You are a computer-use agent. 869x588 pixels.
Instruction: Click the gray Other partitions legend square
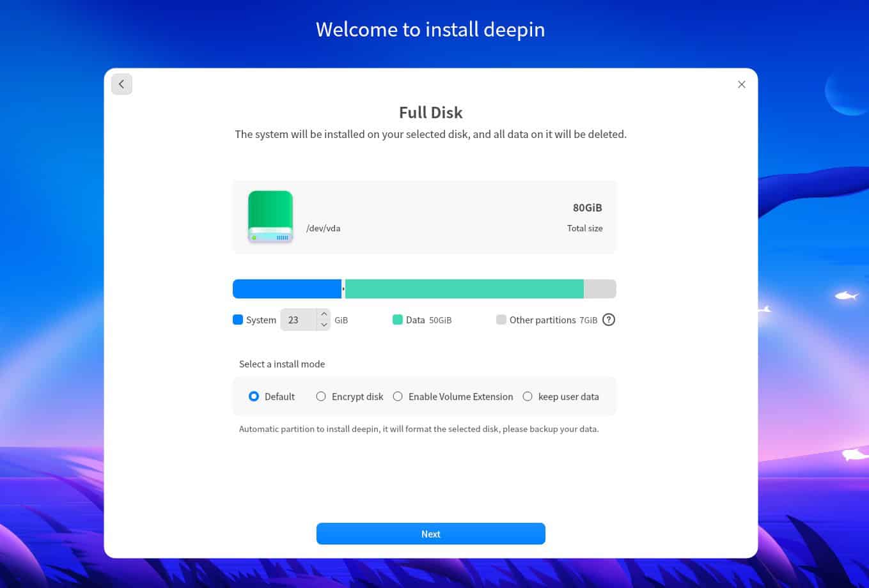(501, 320)
